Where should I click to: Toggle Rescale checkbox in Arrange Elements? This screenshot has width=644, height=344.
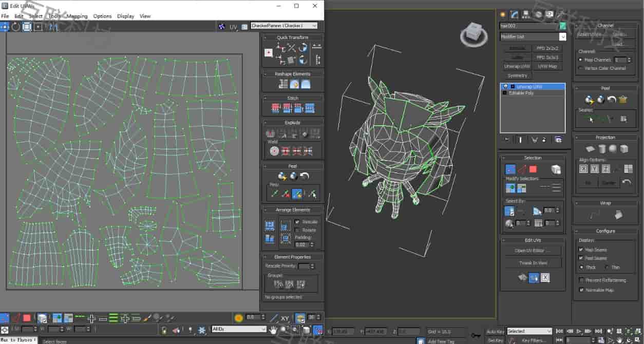pos(297,222)
